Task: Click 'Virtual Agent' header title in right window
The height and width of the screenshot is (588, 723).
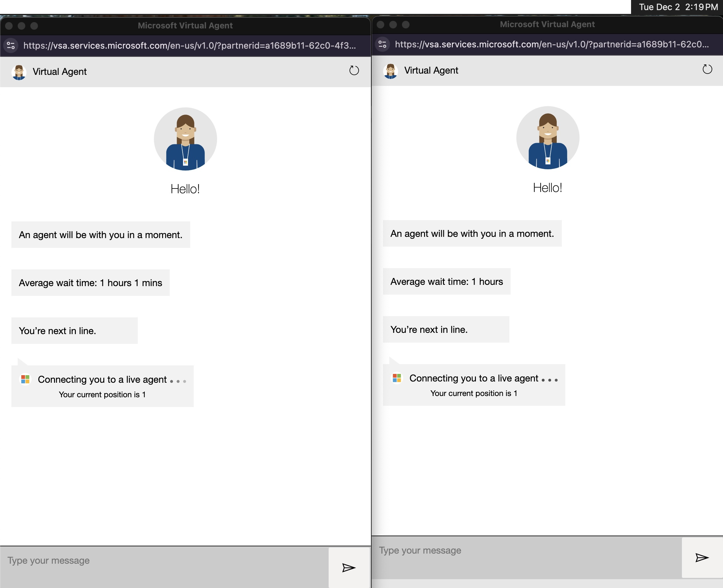Action: (431, 70)
